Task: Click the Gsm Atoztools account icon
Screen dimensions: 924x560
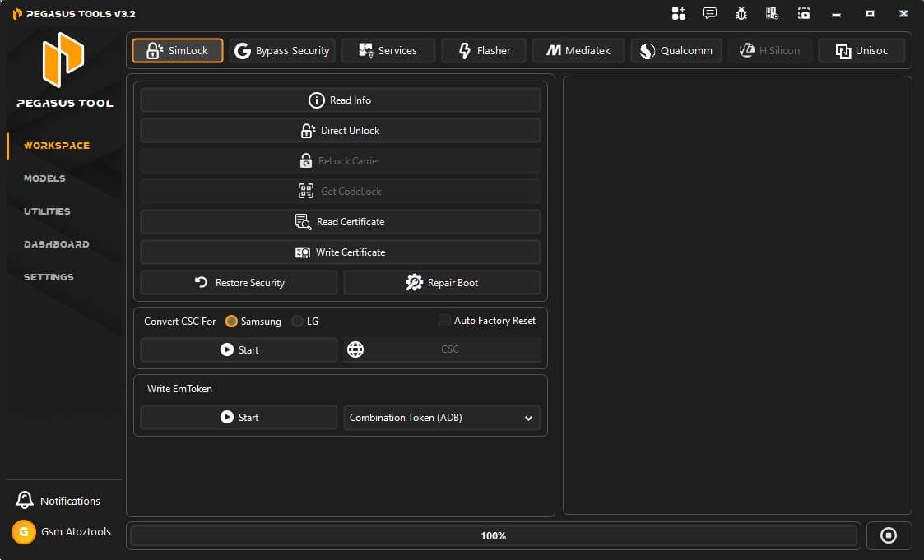Action: [x=24, y=532]
